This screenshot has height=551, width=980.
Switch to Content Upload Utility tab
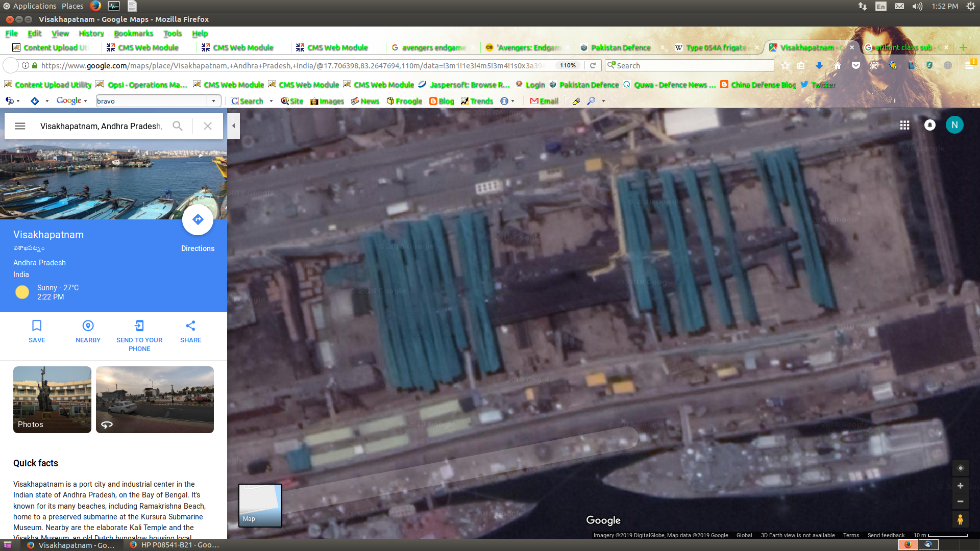coord(54,47)
